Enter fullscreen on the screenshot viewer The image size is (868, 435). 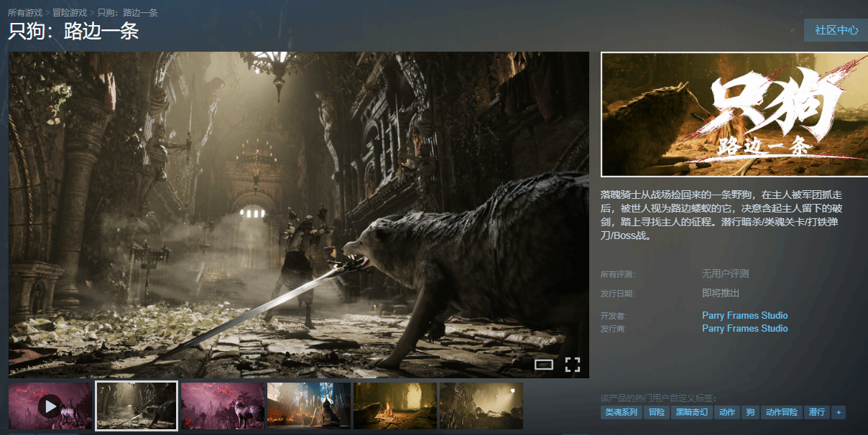(572, 365)
